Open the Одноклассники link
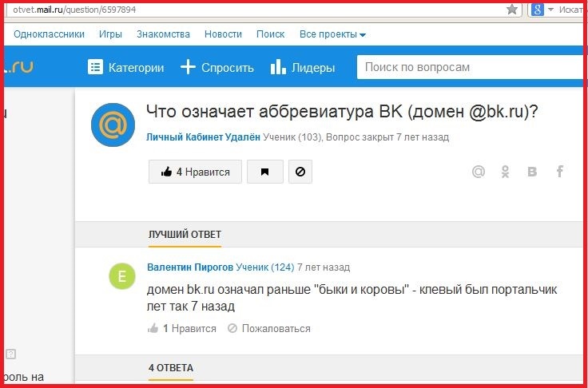Screen dimensions: 588x388 (49, 34)
